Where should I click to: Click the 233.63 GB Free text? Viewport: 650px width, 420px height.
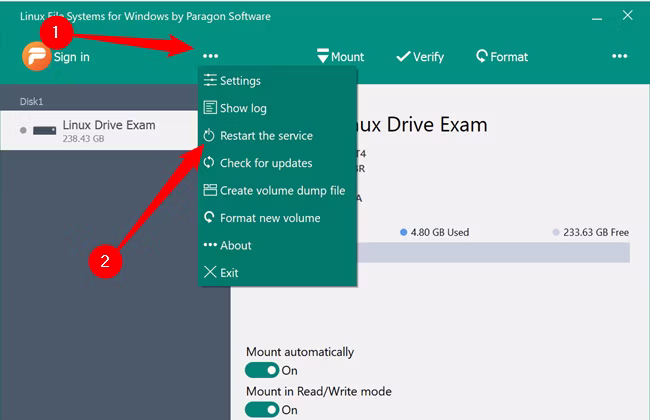pyautogui.click(x=596, y=232)
